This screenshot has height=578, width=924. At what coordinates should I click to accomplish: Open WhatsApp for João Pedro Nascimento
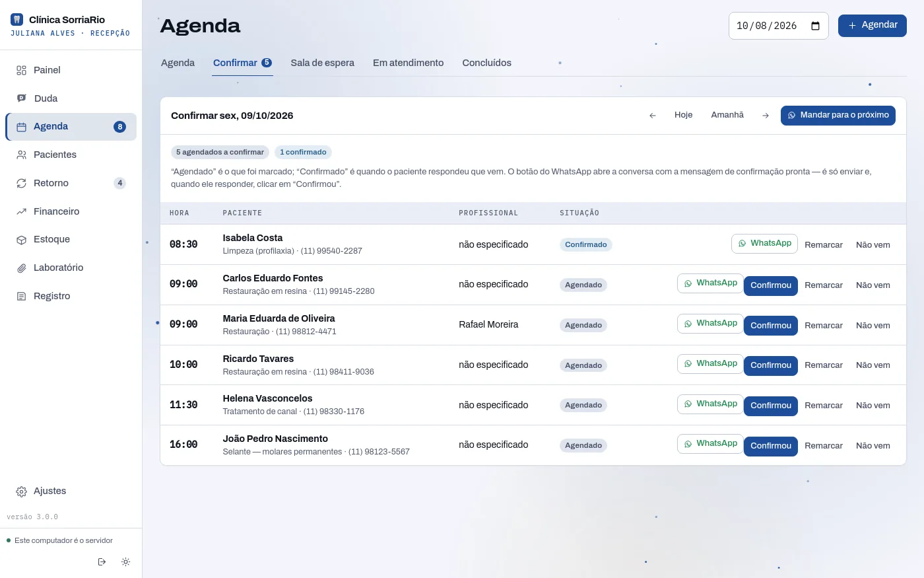coord(710,444)
